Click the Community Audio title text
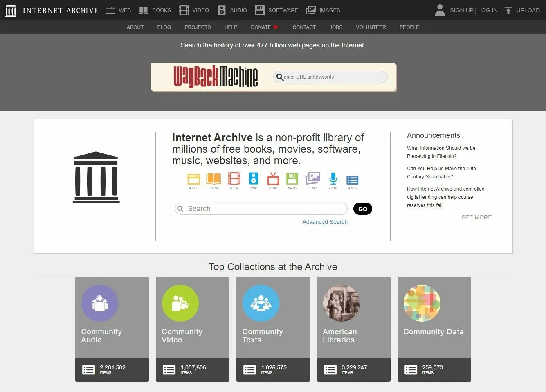 pyautogui.click(x=101, y=336)
